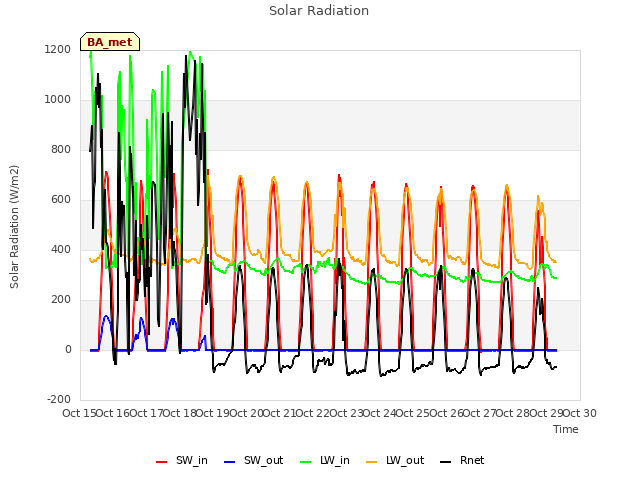Click the Time axis label
Image resolution: width=640 pixels, height=480 pixels.
click(566, 429)
